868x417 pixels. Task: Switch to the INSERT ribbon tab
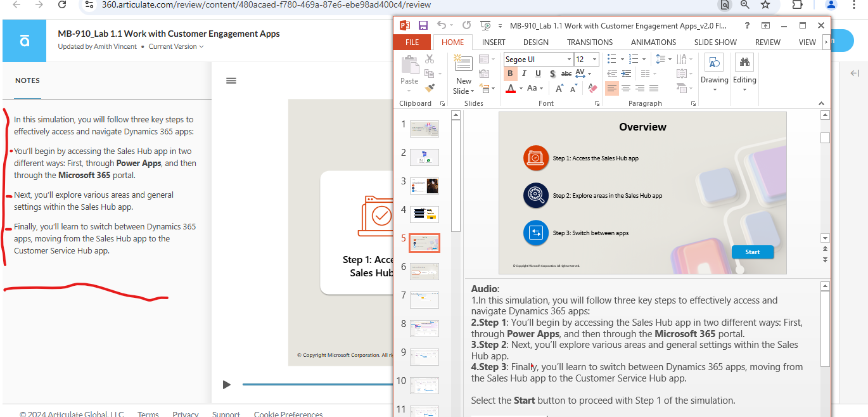(494, 42)
